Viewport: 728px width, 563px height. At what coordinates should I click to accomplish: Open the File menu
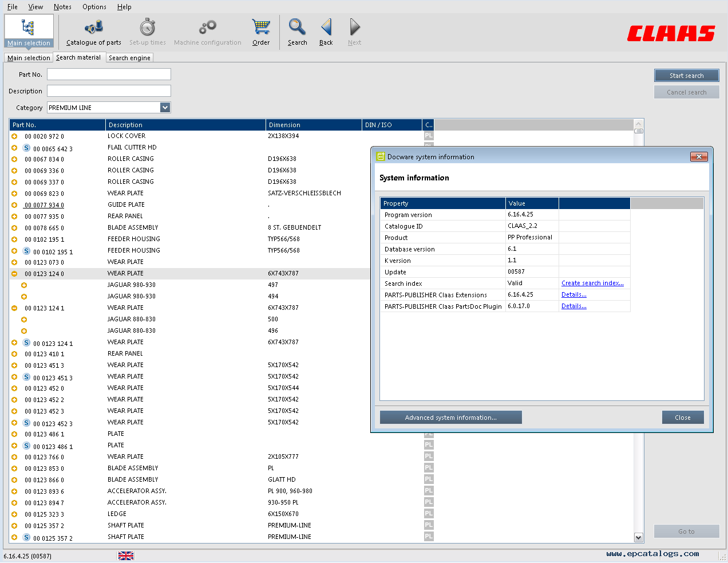click(13, 7)
